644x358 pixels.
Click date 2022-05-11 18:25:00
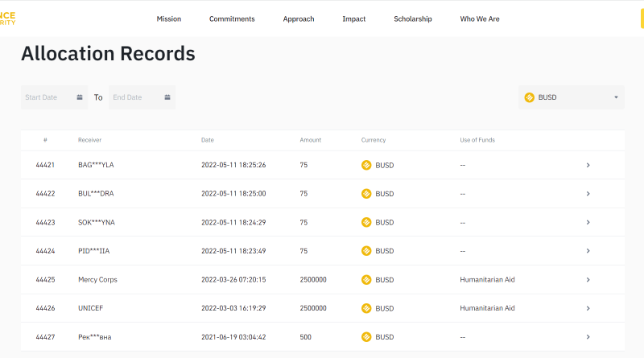point(233,193)
